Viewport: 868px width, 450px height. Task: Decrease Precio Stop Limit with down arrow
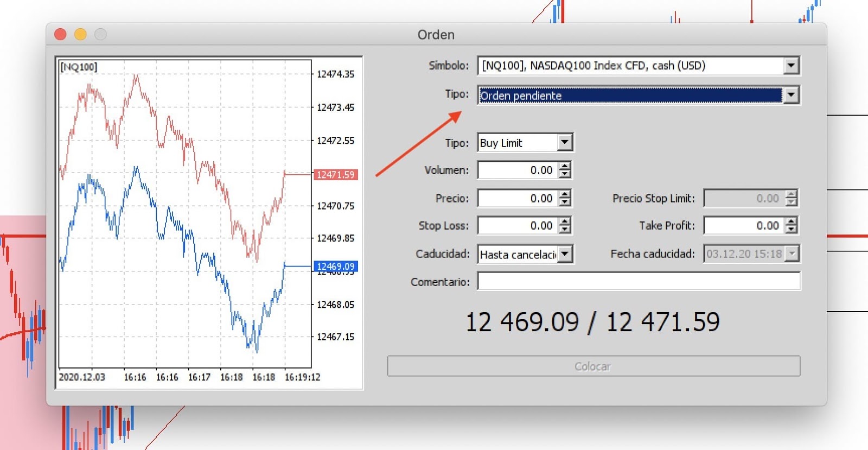click(x=791, y=202)
